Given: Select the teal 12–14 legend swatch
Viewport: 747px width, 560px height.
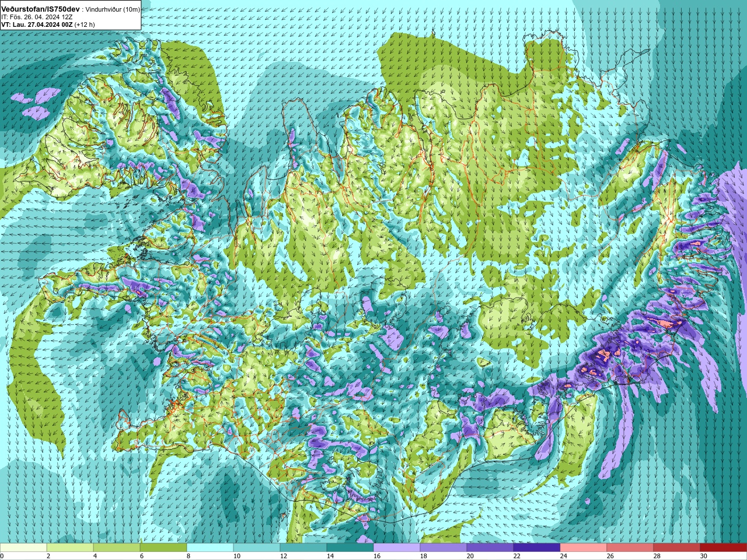Looking at the screenshot, I should pyautogui.click(x=303, y=548).
